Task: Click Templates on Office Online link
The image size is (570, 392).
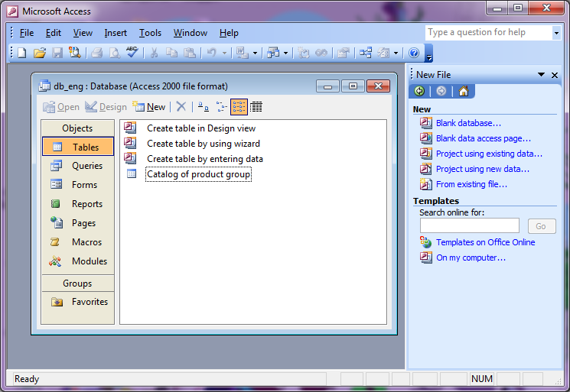Action: click(x=485, y=242)
